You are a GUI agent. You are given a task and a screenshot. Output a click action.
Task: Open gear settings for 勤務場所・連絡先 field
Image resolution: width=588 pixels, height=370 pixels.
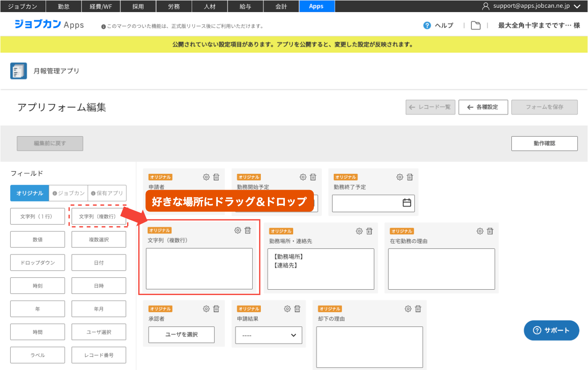[x=359, y=231]
